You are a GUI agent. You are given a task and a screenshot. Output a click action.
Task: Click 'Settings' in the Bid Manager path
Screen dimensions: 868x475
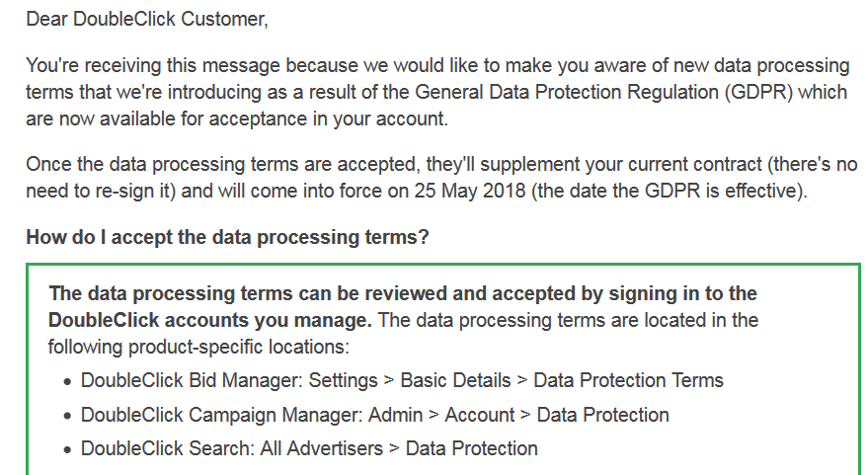point(343,381)
